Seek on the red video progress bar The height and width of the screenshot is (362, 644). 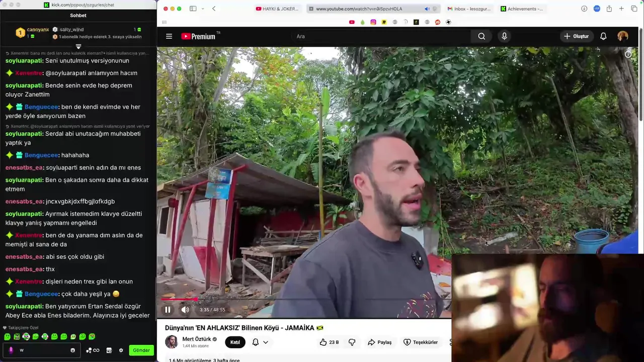click(304, 300)
